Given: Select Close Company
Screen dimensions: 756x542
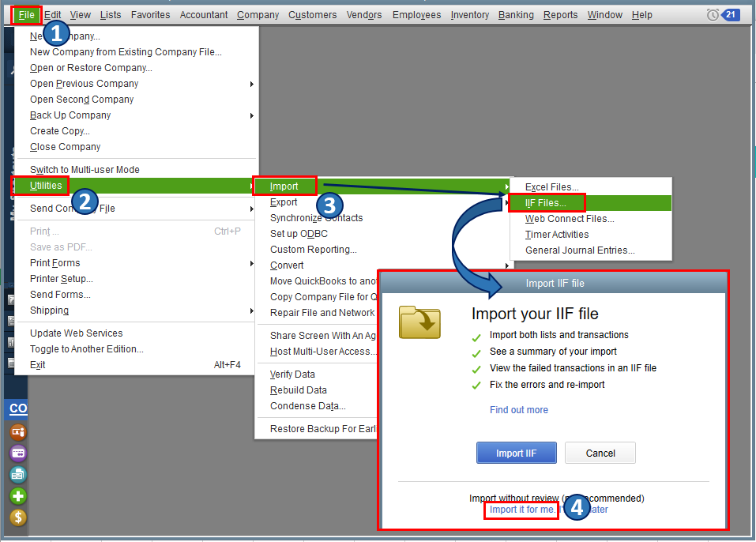Looking at the screenshot, I should (65, 147).
